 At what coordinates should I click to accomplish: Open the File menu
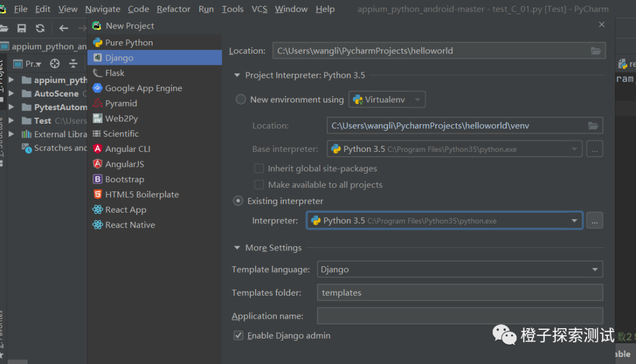(21, 9)
